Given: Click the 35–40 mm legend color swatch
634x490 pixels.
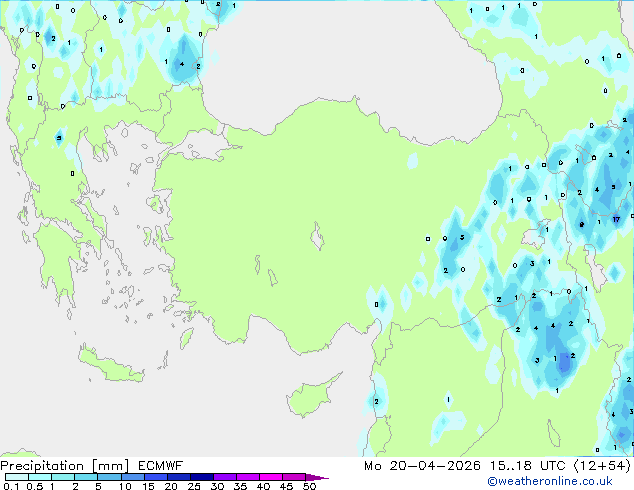Looking at the screenshot, I should click(247, 477).
